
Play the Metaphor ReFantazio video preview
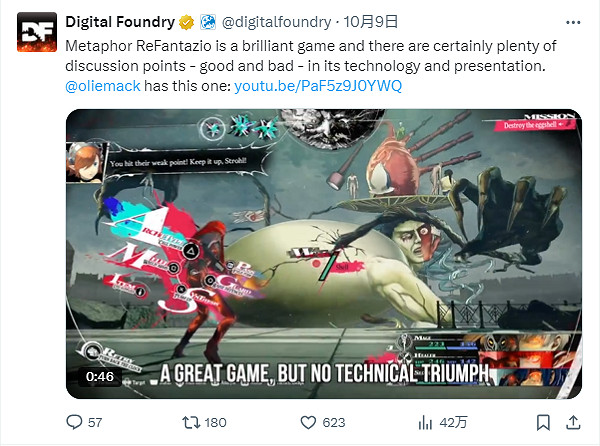[x=324, y=254]
